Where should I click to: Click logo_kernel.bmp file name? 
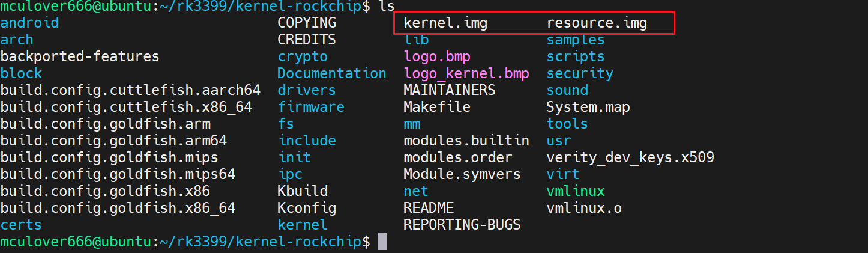(466, 74)
